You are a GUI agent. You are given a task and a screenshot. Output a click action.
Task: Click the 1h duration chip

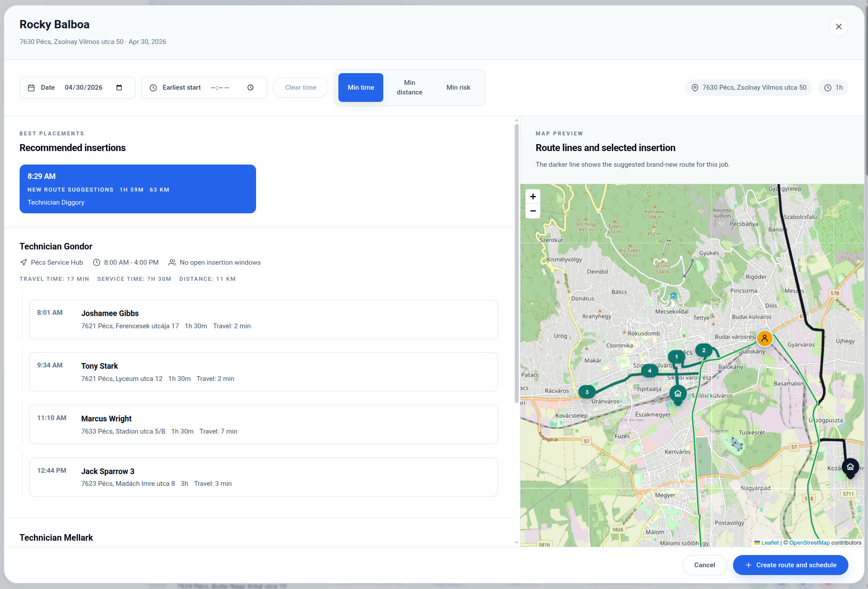coord(833,88)
